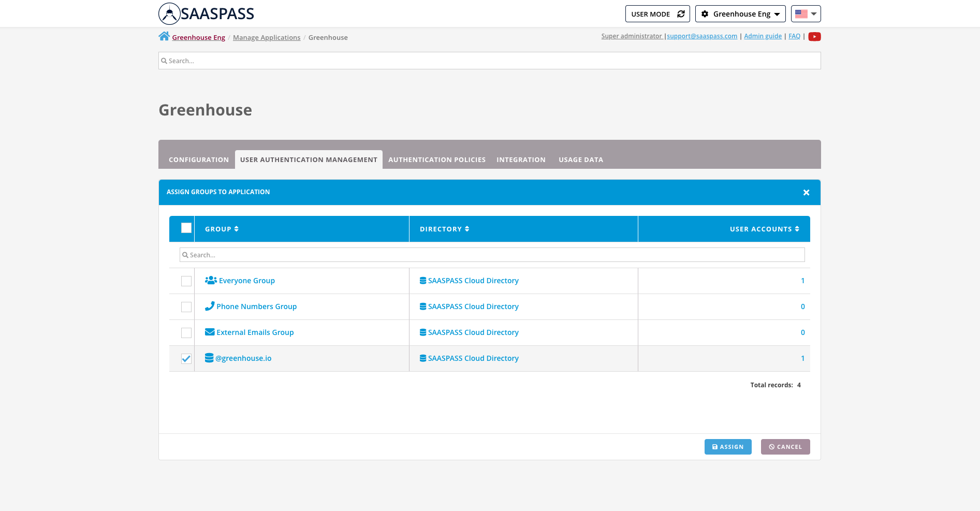Toggle the select-all groups header checkbox
The height and width of the screenshot is (511, 980).
click(x=186, y=228)
